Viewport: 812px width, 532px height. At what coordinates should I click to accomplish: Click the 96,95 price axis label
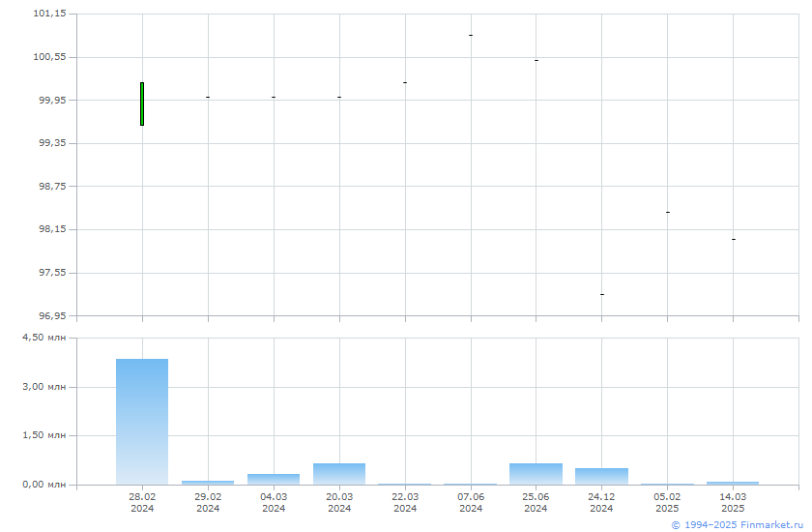[x=52, y=315]
